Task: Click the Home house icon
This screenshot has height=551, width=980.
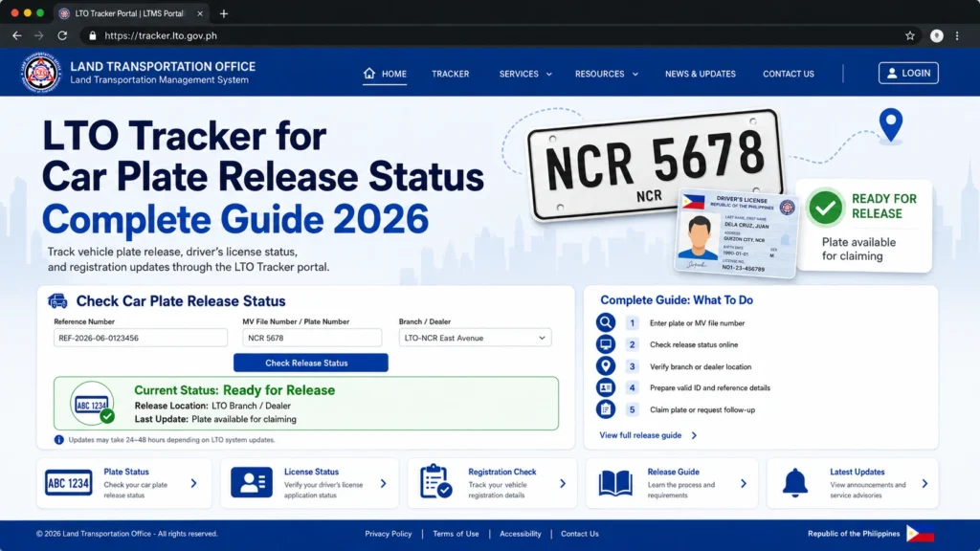Action: [x=369, y=73]
